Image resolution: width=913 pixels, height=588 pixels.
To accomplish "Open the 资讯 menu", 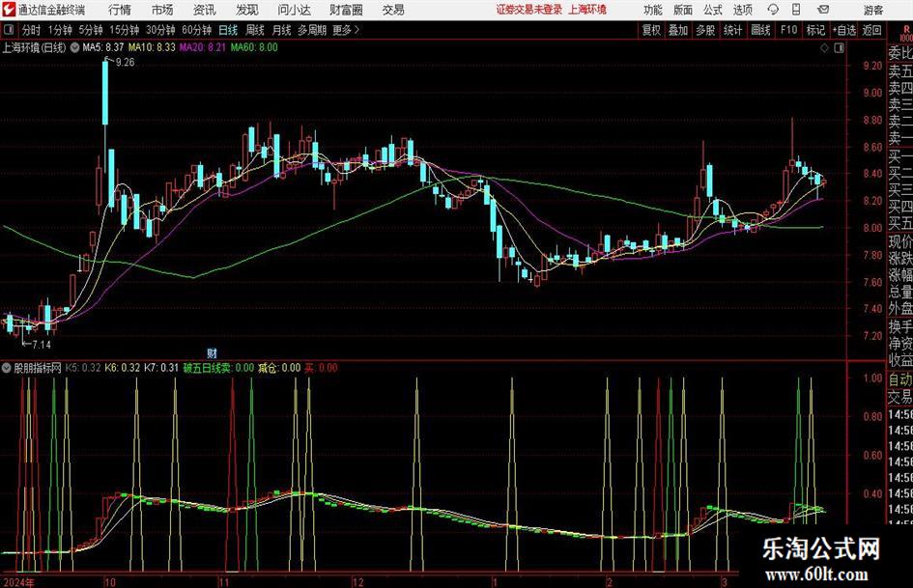I will tap(205, 10).
